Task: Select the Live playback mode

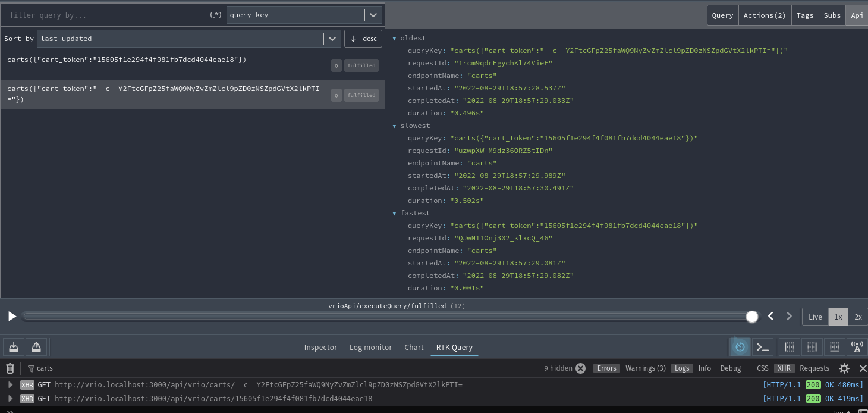Action: click(815, 317)
